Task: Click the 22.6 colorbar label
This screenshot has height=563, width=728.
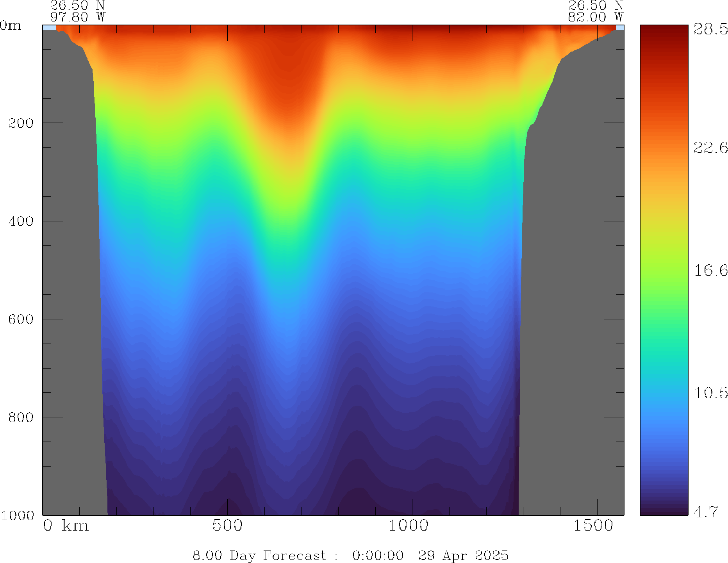Action: [x=710, y=148]
